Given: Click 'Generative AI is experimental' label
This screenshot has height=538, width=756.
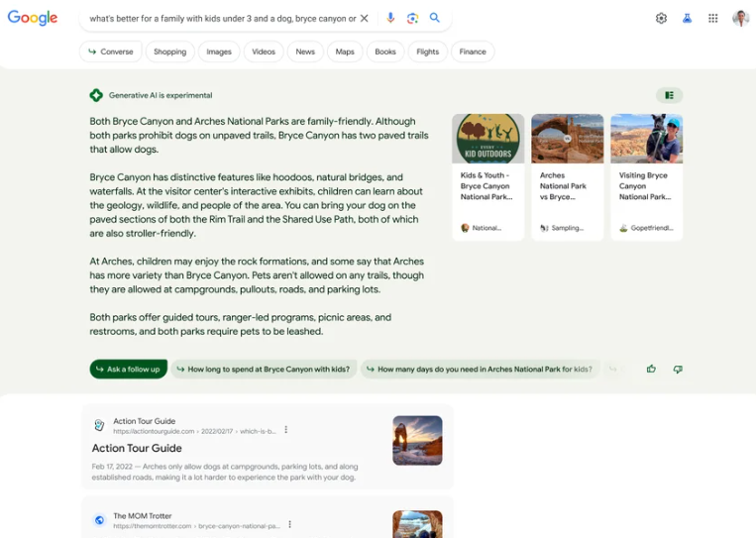Looking at the screenshot, I should point(161,95).
